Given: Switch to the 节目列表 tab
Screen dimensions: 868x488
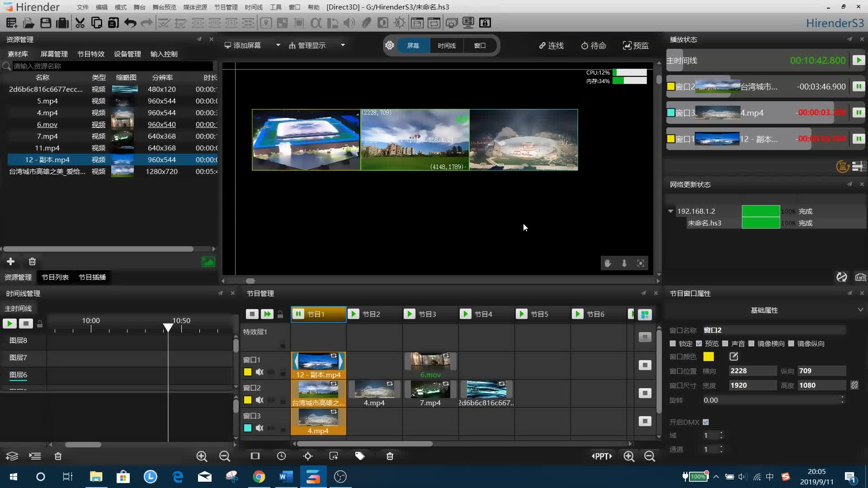Looking at the screenshot, I should click(55, 277).
